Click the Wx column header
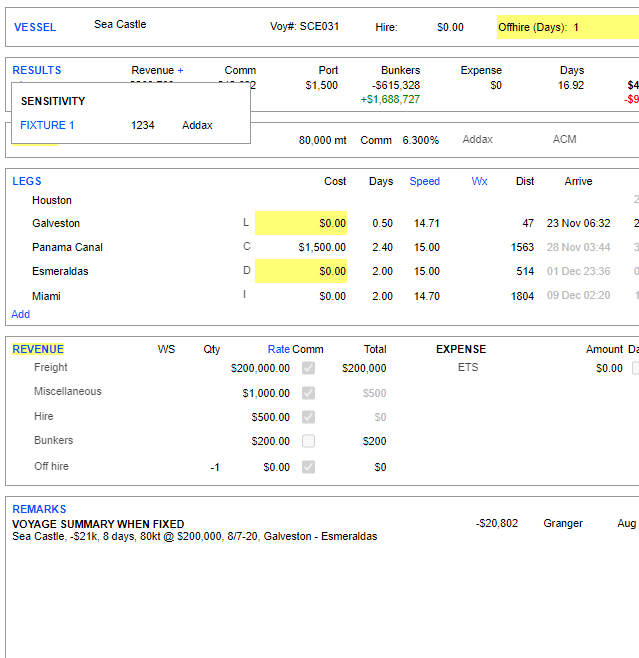Screen dimensions: 639x658 (x=479, y=181)
